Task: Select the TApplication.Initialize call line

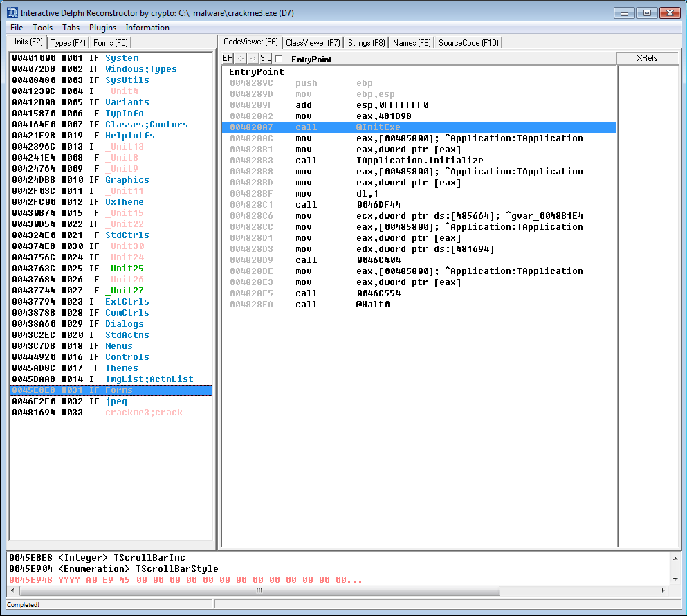Action: point(419,161)
